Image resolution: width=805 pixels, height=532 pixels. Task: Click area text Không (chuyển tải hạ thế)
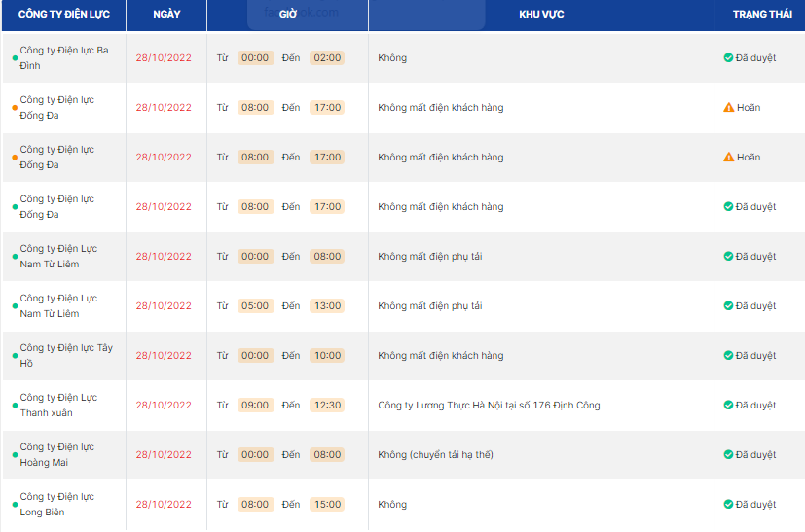point(435,454)
